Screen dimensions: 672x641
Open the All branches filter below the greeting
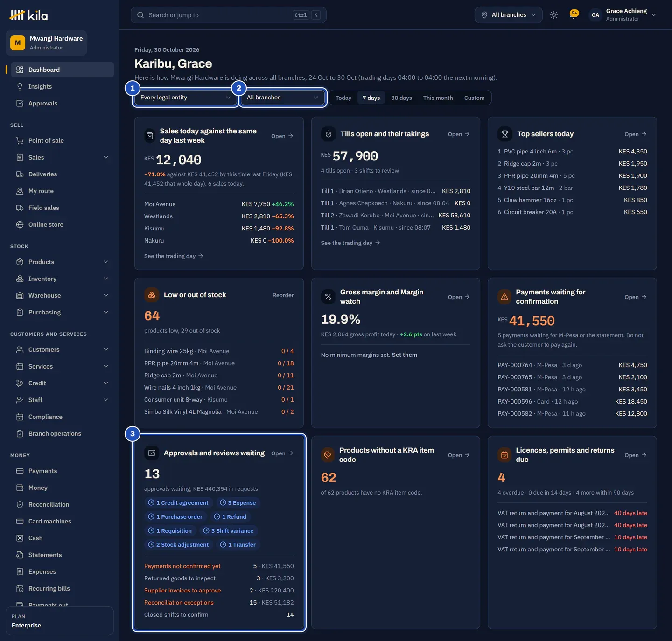(282, 98)
